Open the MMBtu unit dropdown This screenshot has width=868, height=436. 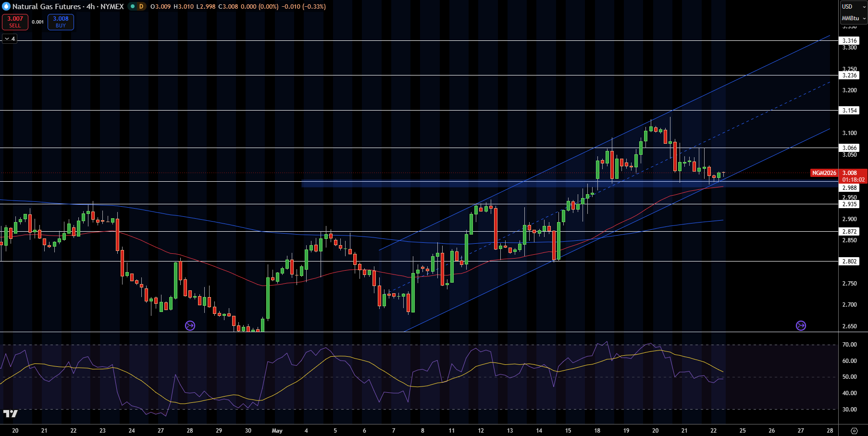tap(853, 18)
